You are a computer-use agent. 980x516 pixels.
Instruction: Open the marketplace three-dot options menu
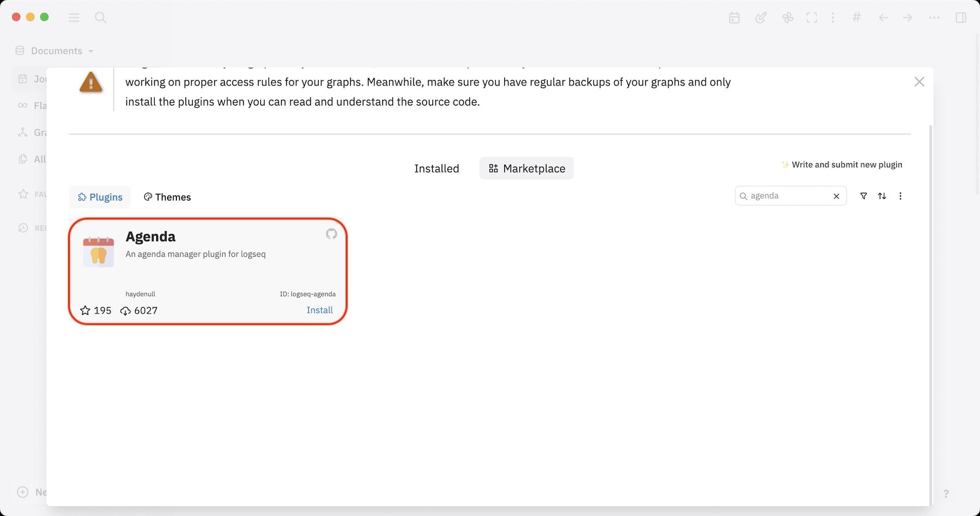click(x=901, y=196)
